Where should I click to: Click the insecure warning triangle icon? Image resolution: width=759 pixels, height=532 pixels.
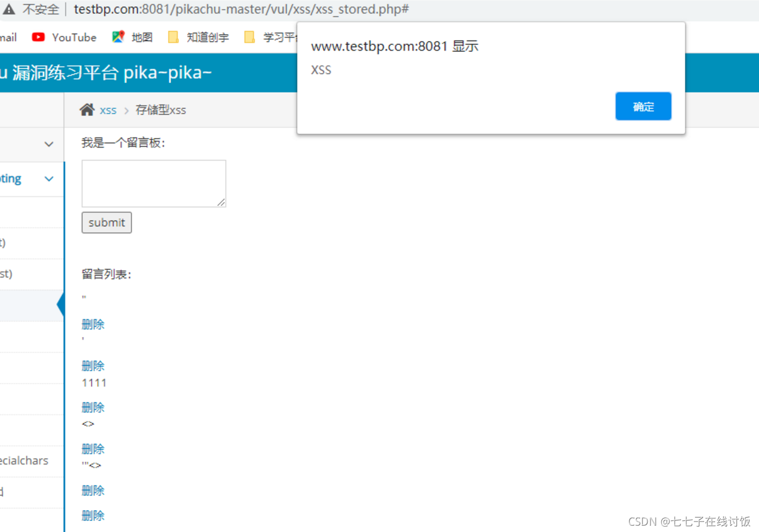point(9,9)
